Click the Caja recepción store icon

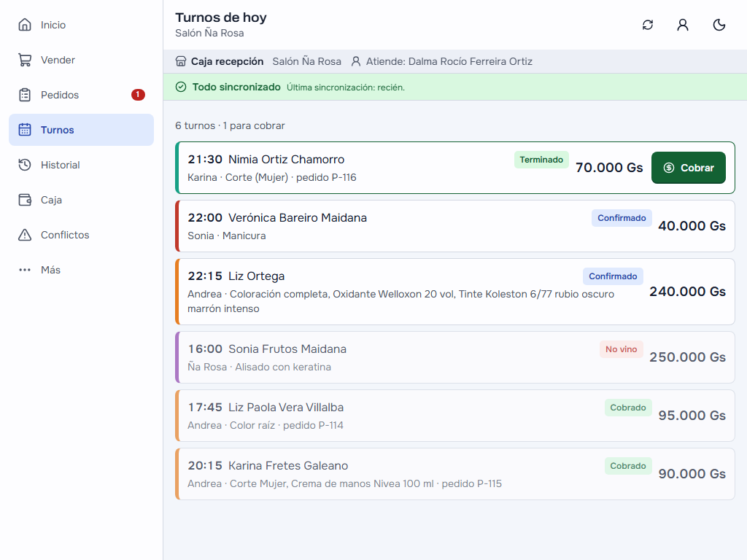coord(181,61)
